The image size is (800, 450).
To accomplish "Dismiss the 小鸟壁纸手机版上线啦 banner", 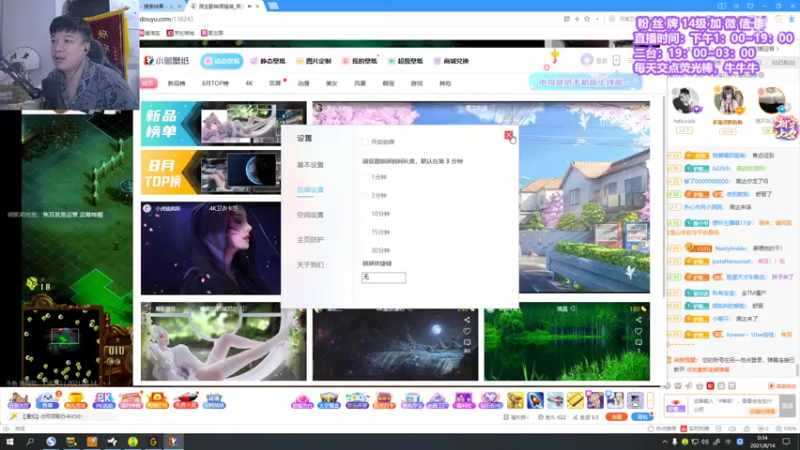I will point(636,81).
